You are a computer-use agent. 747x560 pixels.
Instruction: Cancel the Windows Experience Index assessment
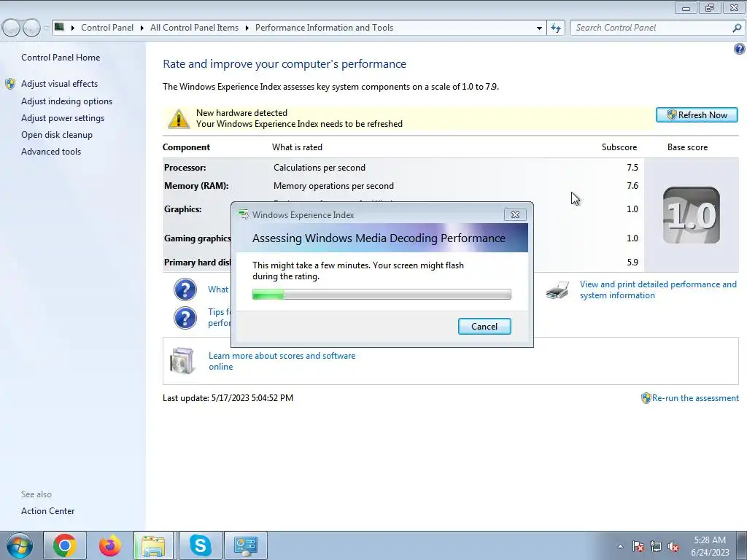tap(484, 326)
